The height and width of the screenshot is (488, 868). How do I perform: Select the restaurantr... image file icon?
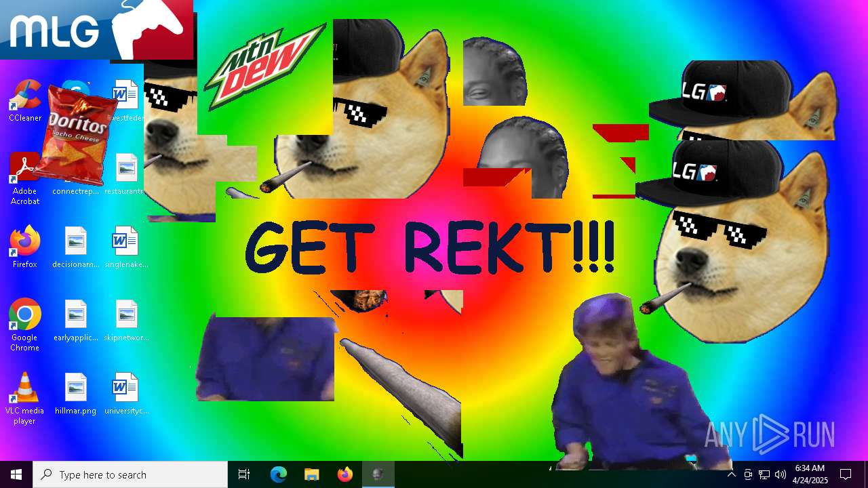(126, 174)
